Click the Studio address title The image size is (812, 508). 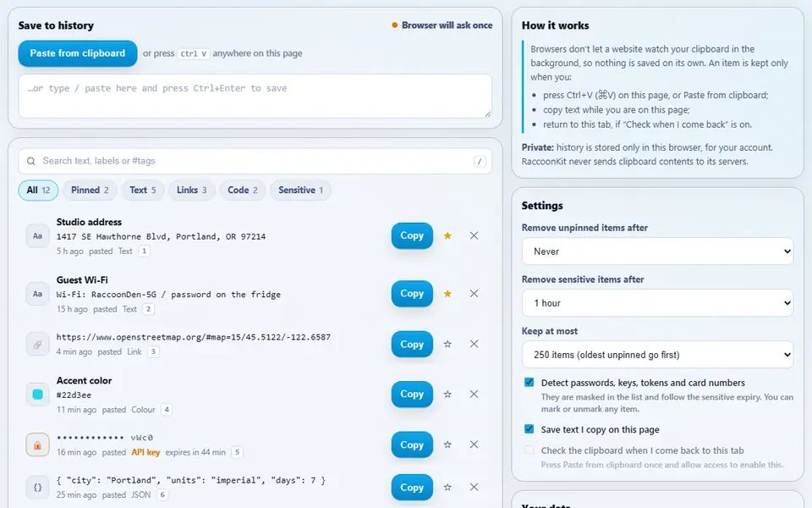(x=89, y=222)
